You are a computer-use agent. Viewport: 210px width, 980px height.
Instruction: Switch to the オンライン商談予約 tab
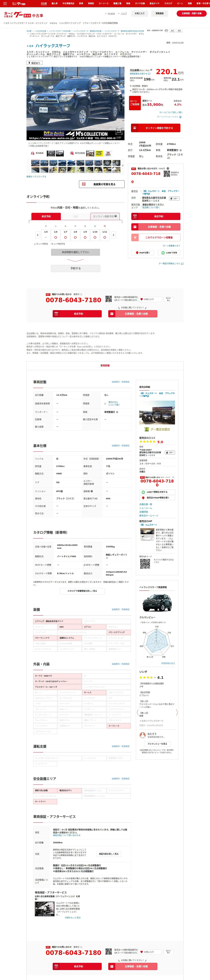[105, 216]
